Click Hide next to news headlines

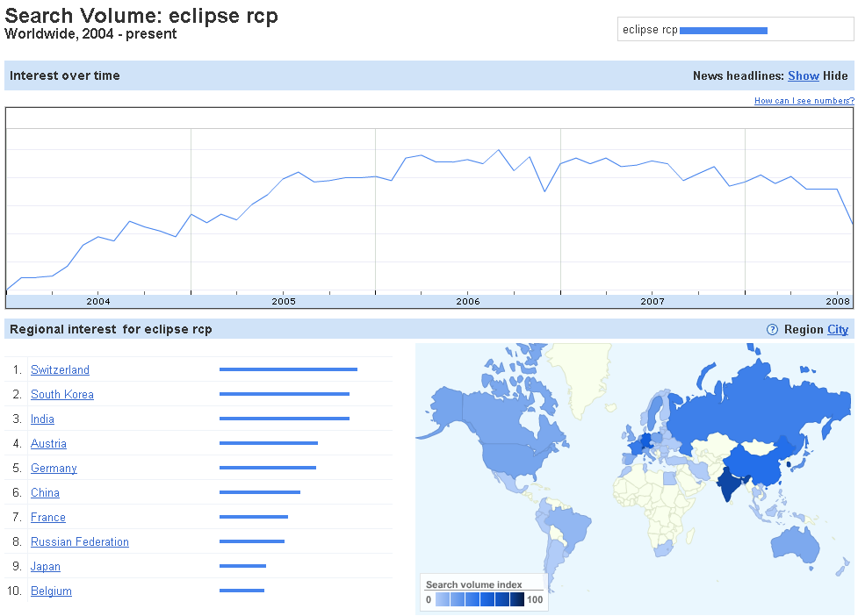pos(835,76)
